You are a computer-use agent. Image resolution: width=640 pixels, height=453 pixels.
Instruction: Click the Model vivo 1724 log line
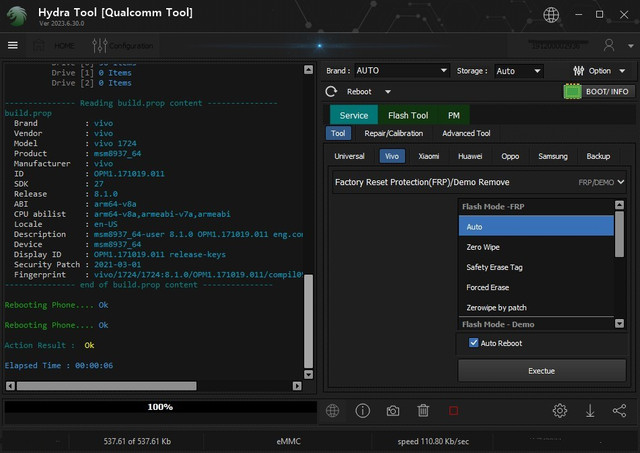coord(75,143)
